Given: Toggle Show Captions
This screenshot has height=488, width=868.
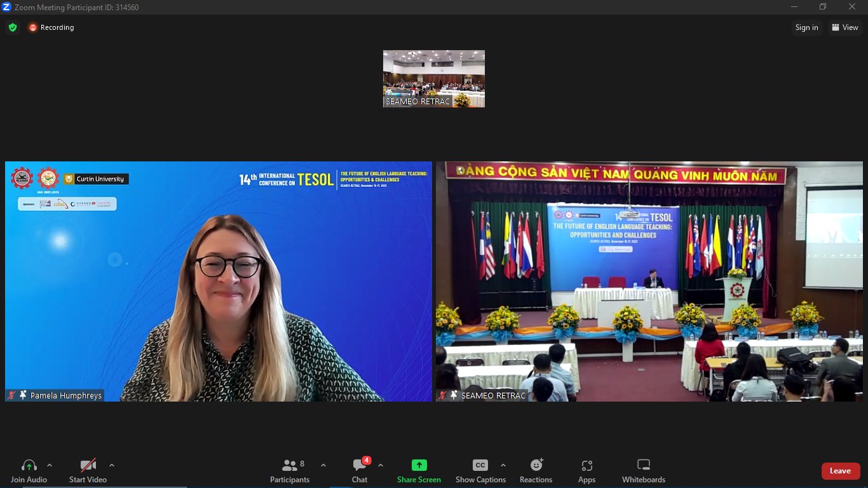Looking at the screenshot, I should (480, 471).
